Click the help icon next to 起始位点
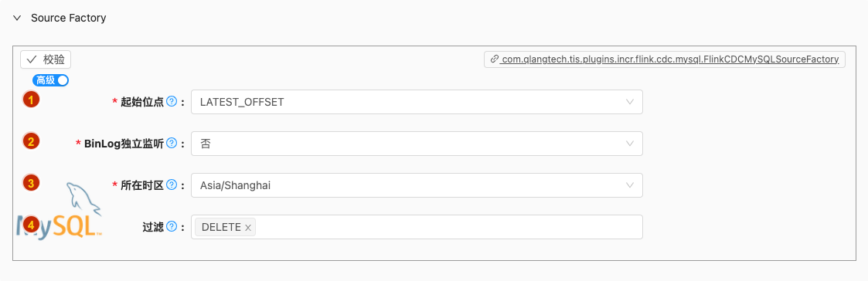 pyautogui.click(x=172, y=102)
